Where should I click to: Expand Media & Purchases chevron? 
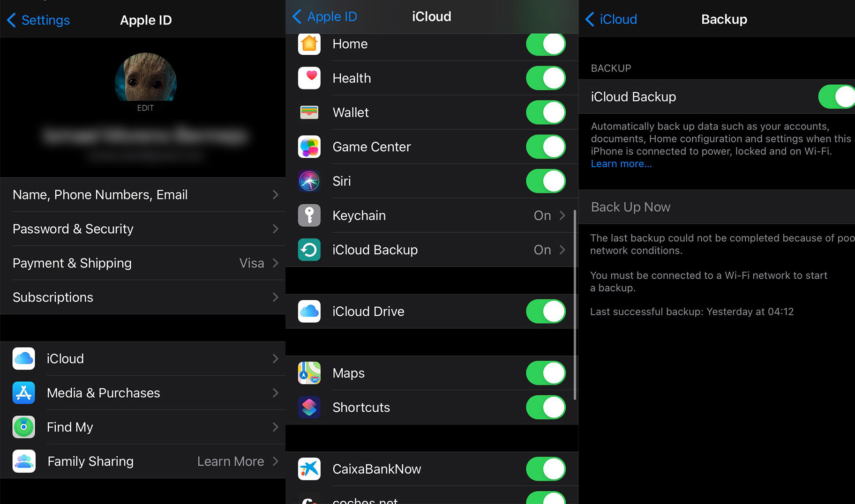click(276, 393)
